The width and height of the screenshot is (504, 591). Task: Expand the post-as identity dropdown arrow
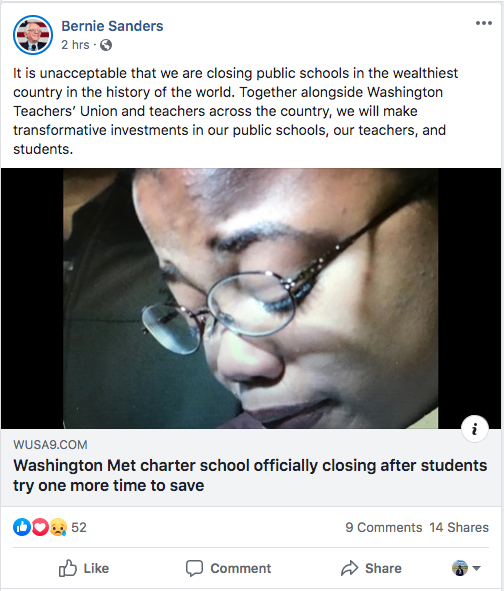[476, 568]
